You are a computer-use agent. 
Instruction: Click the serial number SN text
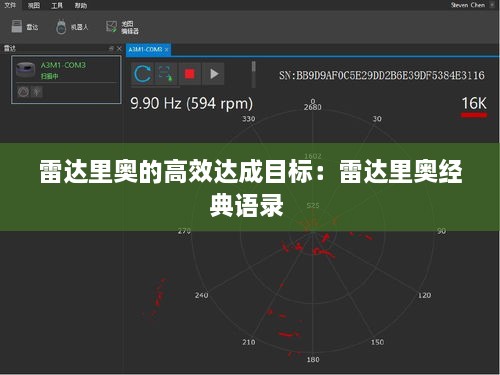[x=382, y=75]
